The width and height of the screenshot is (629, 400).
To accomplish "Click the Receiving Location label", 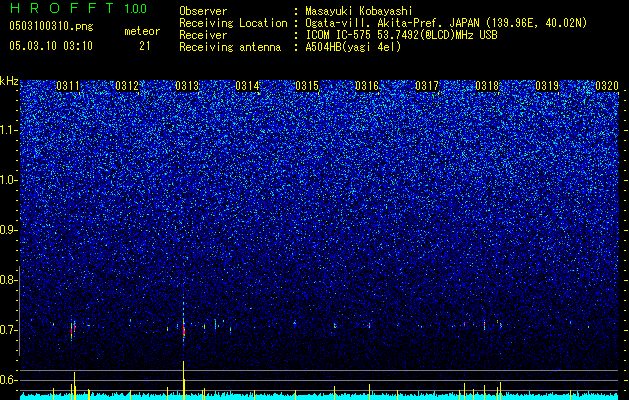I will coord(233,23).
